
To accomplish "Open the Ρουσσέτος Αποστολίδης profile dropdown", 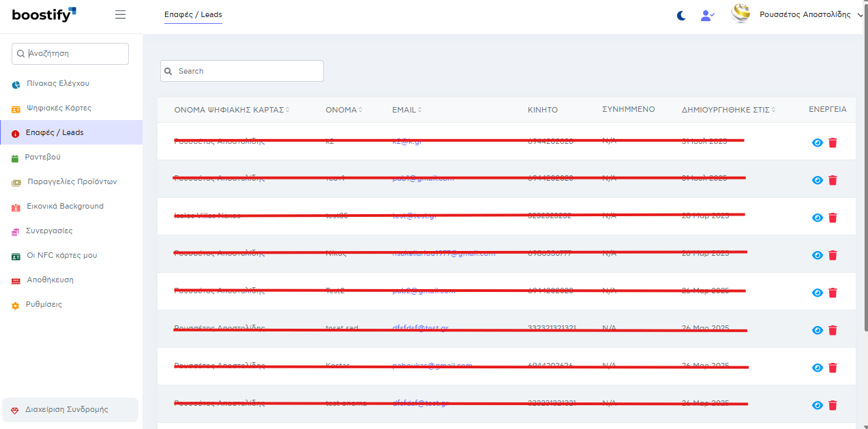I will tap(805, 15).
